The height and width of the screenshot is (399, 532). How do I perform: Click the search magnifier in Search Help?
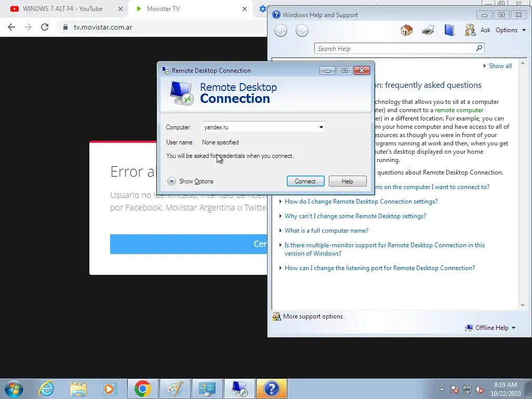click(479, 48)
